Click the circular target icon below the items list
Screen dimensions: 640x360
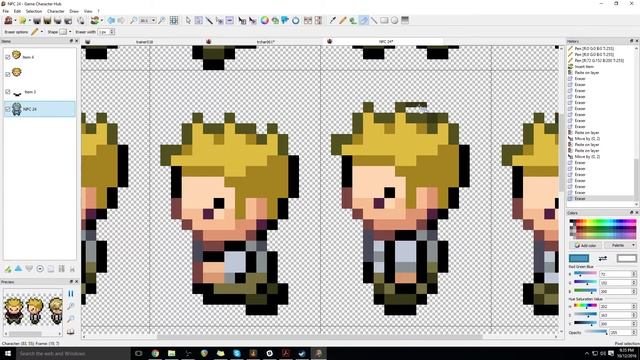[40, 269]
